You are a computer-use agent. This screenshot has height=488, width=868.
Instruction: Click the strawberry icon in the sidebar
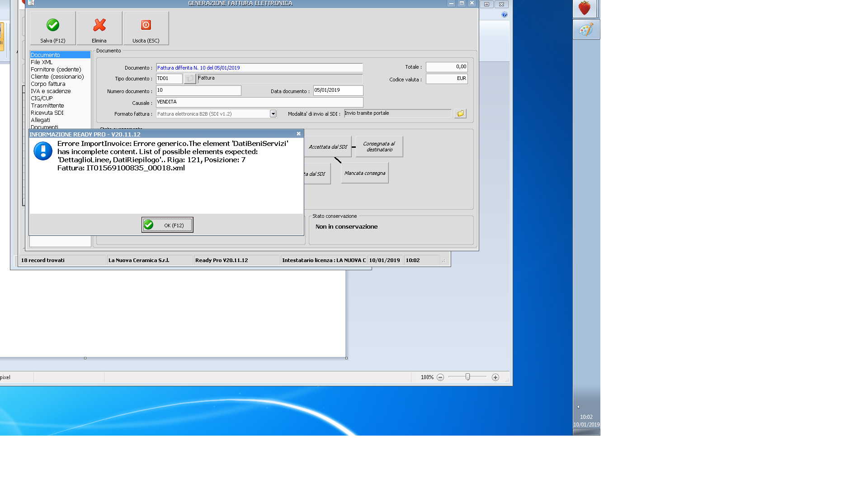click(x=585, y=8)
